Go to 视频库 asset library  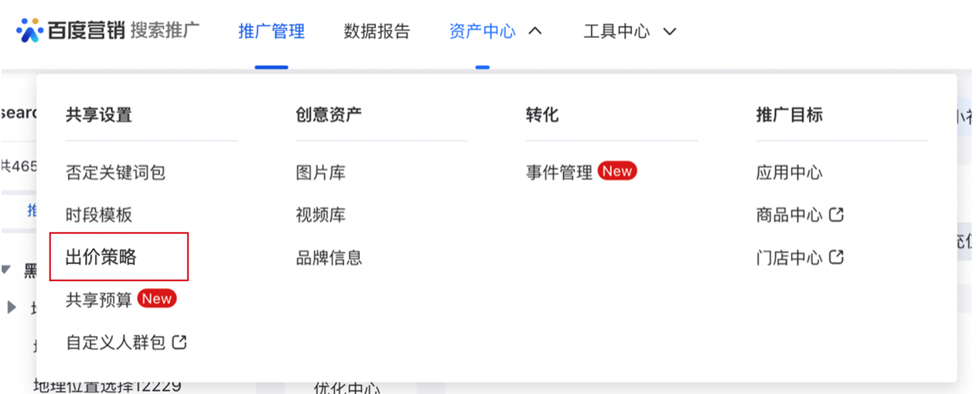(320, 215)
